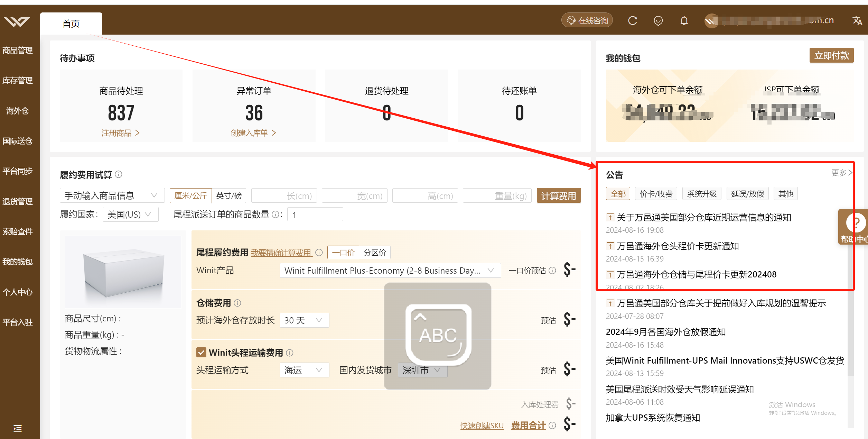
Task: Filter announcements by 价卡/收费
Action: coord(656,194)
